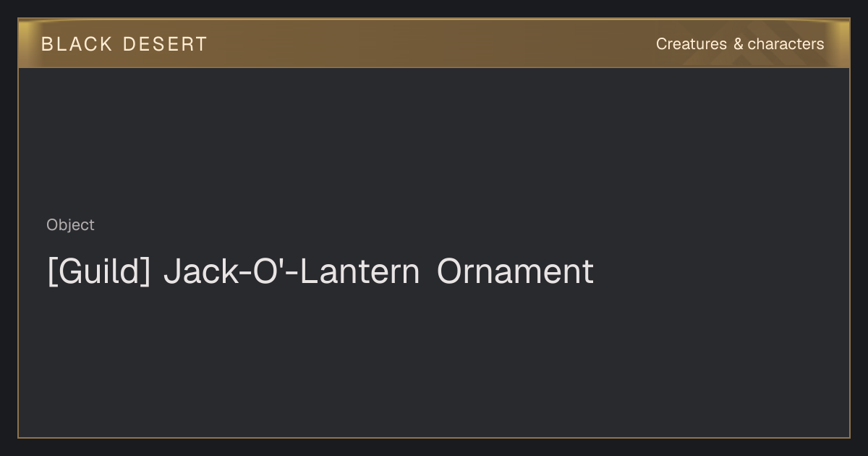Click the word "BLACK" in the header
The width and height of the screenshot is (868, 456).
[77, 44]
